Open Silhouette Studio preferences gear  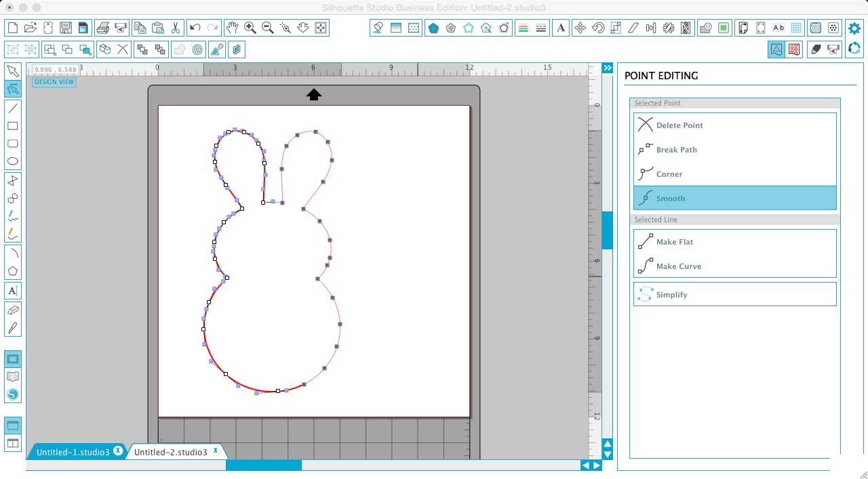[854, 28]
